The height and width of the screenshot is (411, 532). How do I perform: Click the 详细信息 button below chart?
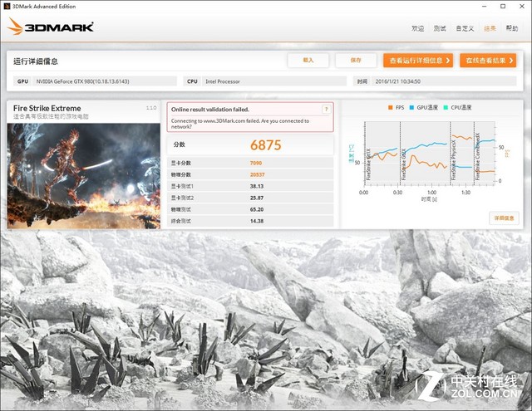coord(504,218)
